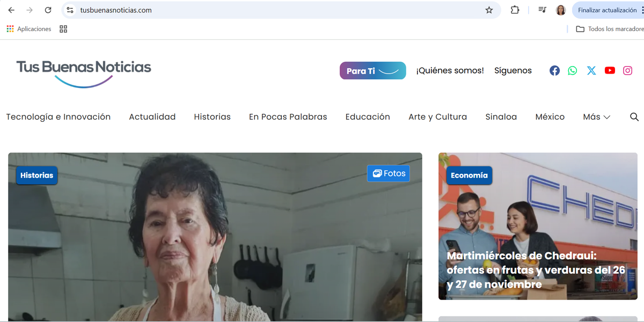Navigate to the Sinaloa section
The image size is (644, 322).
tap(501, 117)
